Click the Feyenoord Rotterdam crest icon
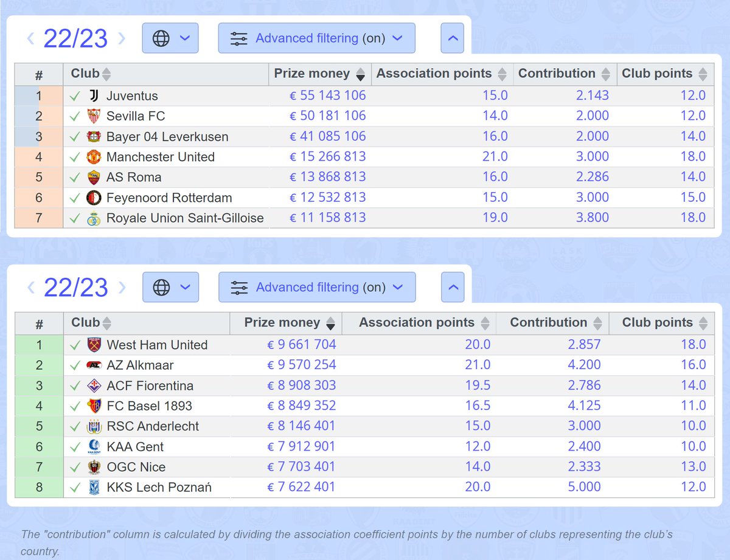 94,198
